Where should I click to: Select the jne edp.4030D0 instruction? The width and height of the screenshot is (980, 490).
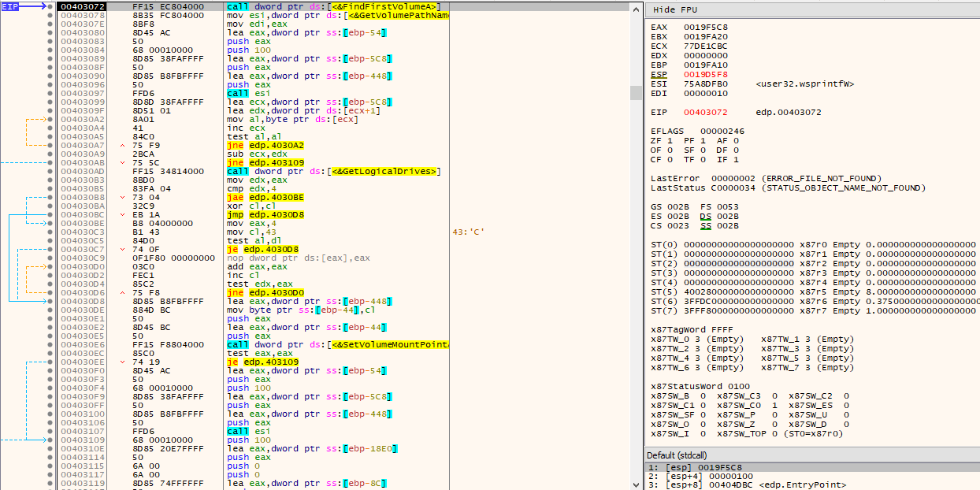tap(264, 292)
